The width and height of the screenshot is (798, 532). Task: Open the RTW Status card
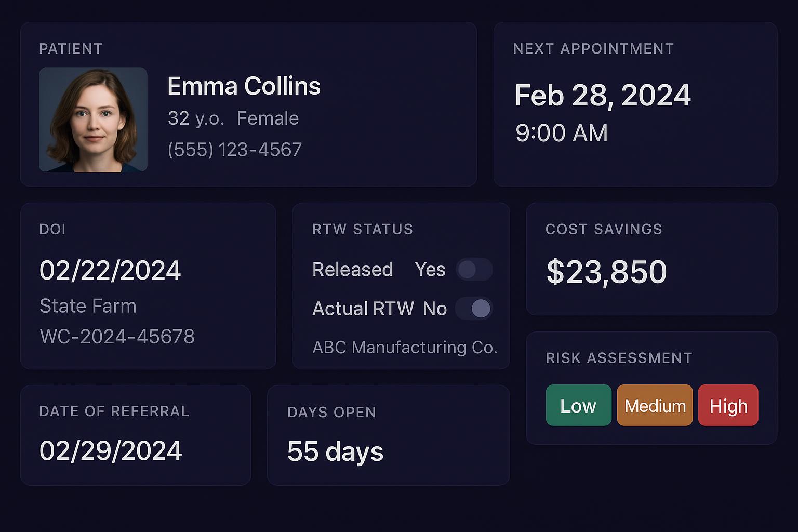(x=401, y=286)
